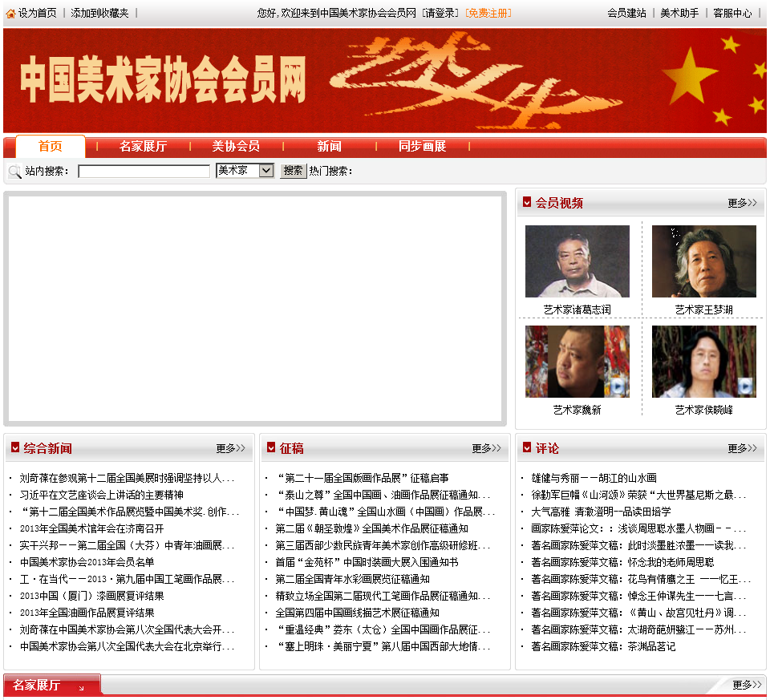Open the 同步画展 navigation tab
Image resolution: width=770 pixels, height=700 pixels.
point(422,146)
